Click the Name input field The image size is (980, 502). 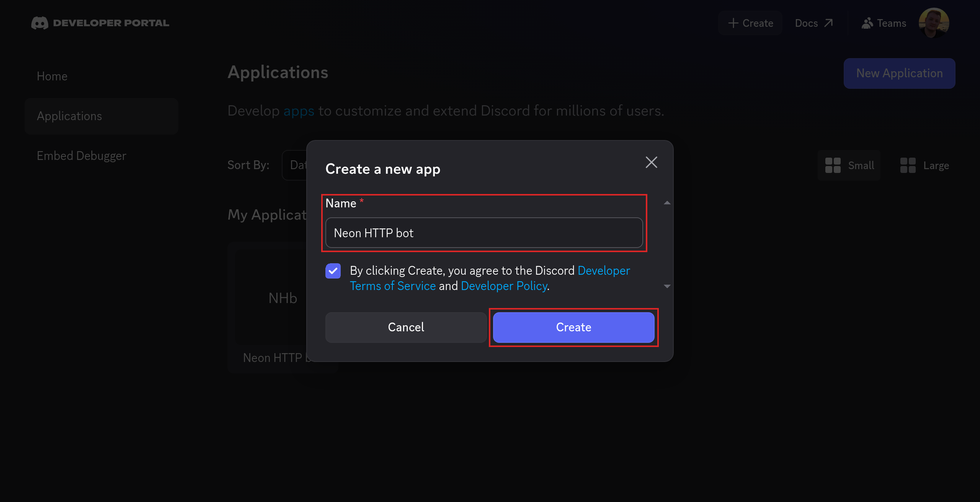coord(484,233)
